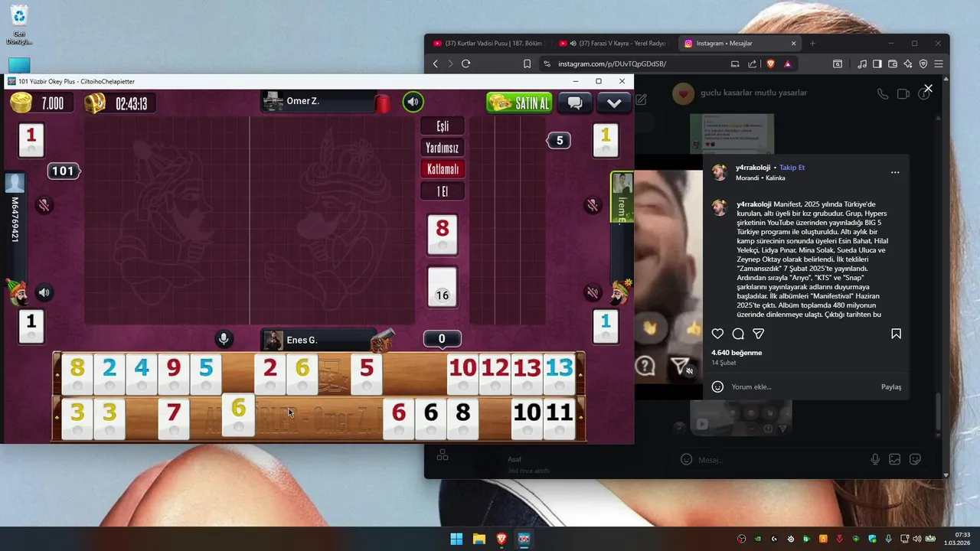Image resolution: width=980 pixels, height=551 pixels.
Task: Toggle the browser sidebar panel
Action: pos(877,64)
